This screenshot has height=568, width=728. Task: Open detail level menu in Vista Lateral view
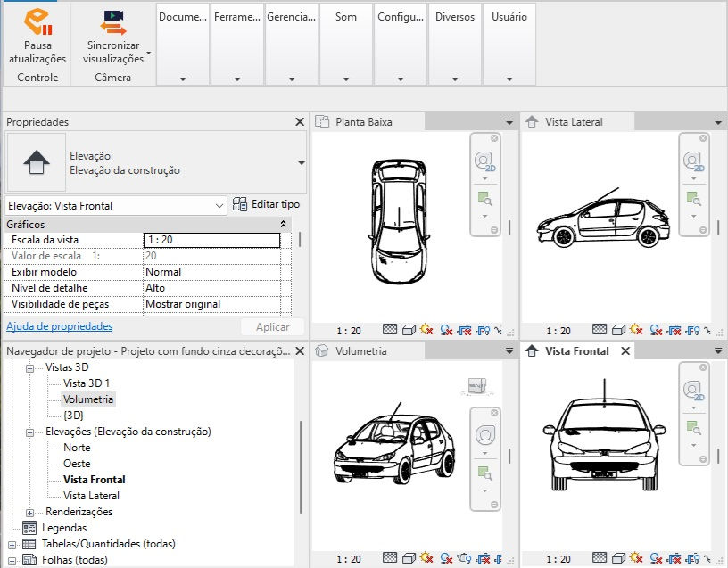point(600,330)
